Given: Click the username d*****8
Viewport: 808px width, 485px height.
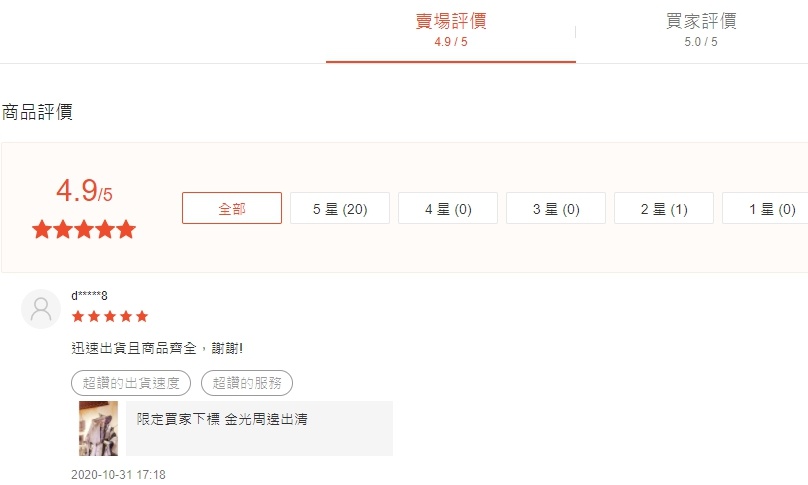Looking at the screenshot, I should click(89, 296).
